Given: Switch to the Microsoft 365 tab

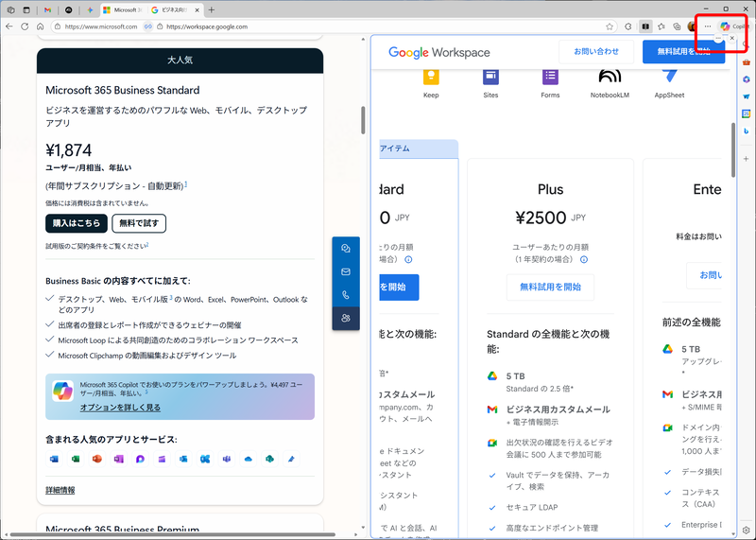Looking at the screenshot, I should 123,9.
